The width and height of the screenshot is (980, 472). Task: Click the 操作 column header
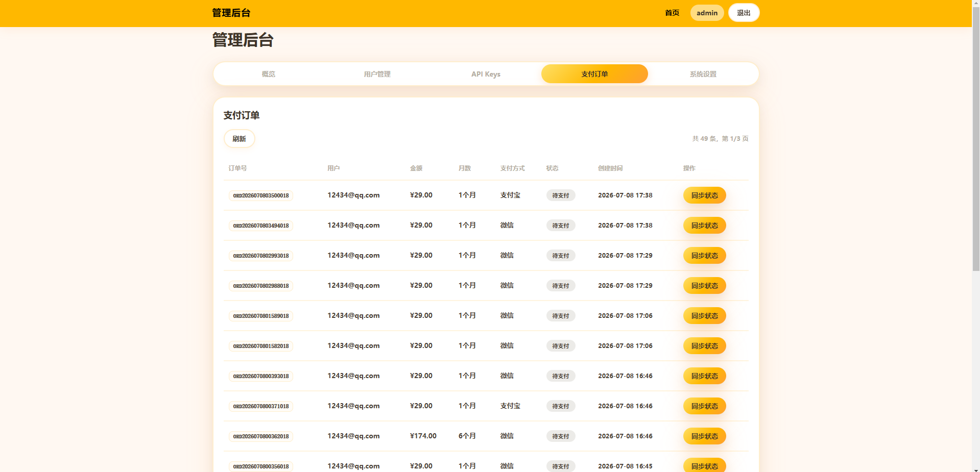(x=689, y=168)
